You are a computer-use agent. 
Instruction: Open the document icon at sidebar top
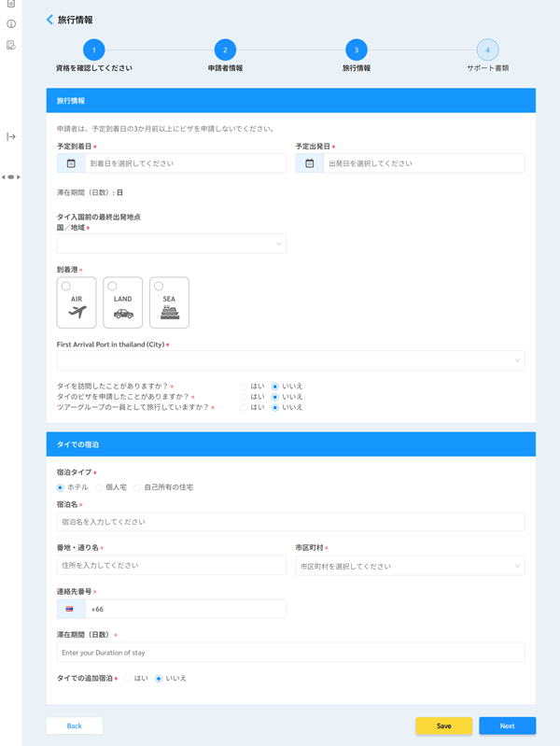coord(11,4)
